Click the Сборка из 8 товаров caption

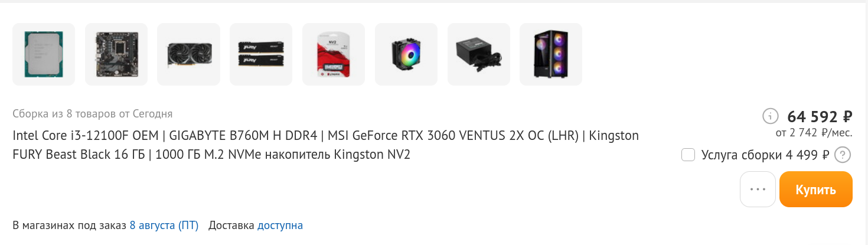(93, 113)
